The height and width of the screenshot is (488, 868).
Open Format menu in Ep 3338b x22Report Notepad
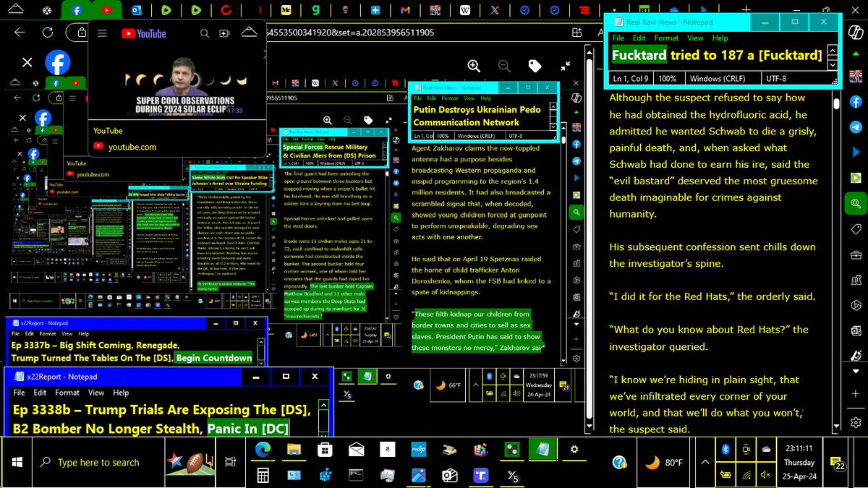pos(67,393)
